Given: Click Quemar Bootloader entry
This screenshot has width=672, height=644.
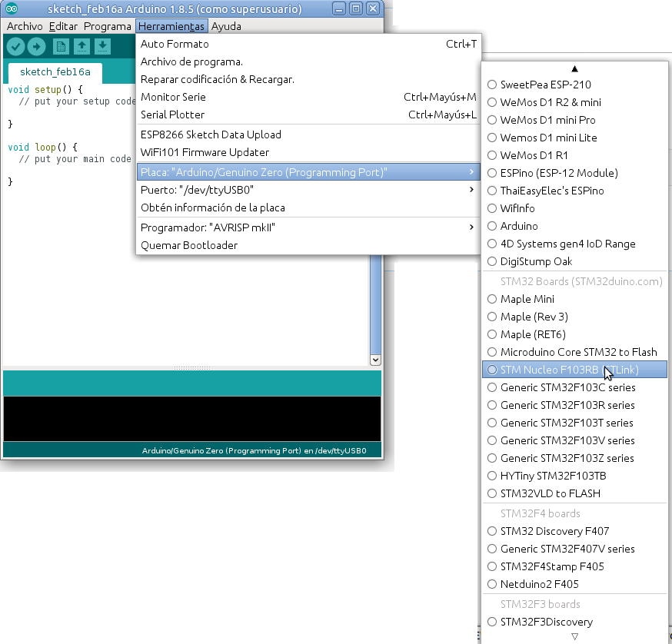Looking at the screenshot, I should [308, 245].
